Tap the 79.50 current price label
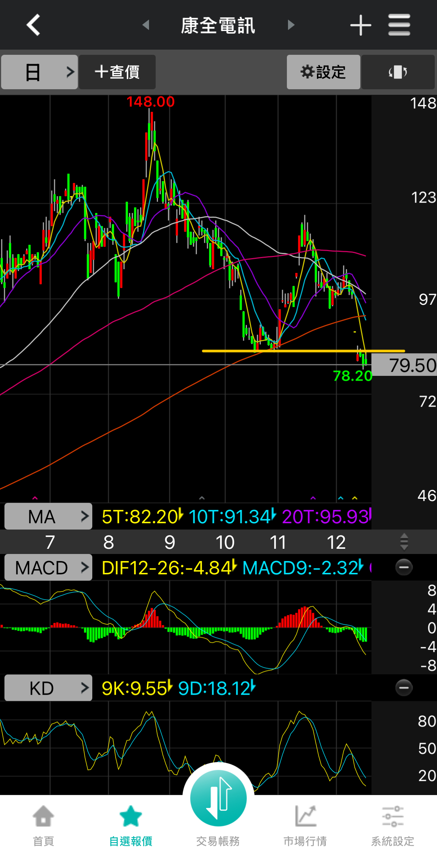437x868 pixels. [404, 365]
